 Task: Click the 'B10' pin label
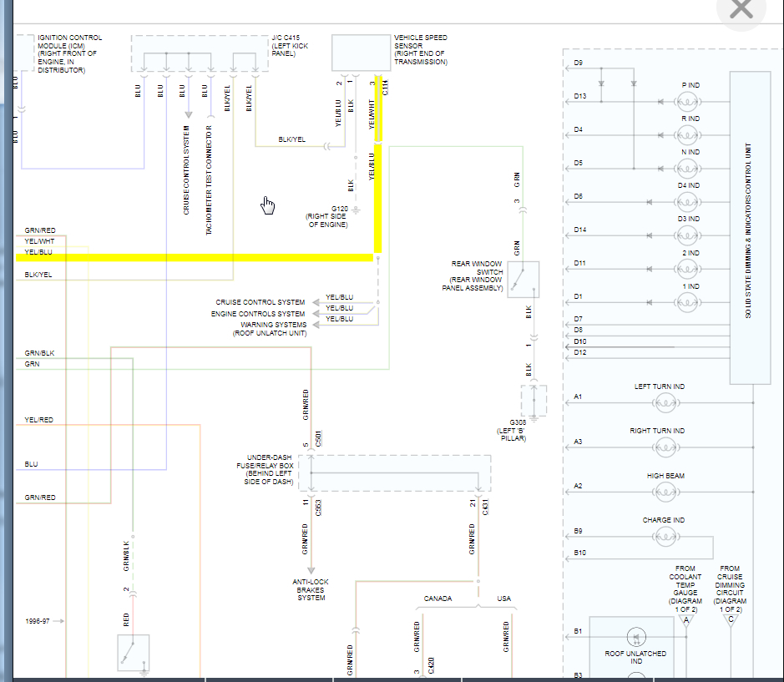pos(580,553)
